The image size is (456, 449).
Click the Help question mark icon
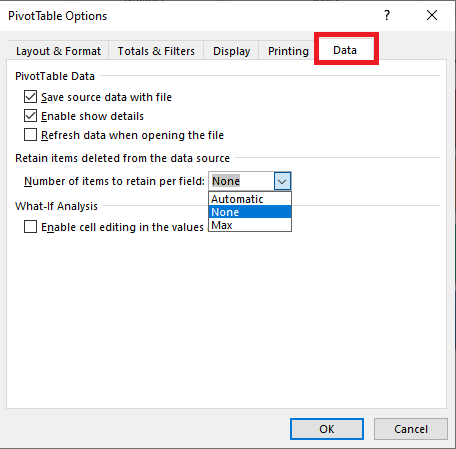(387, 15)
